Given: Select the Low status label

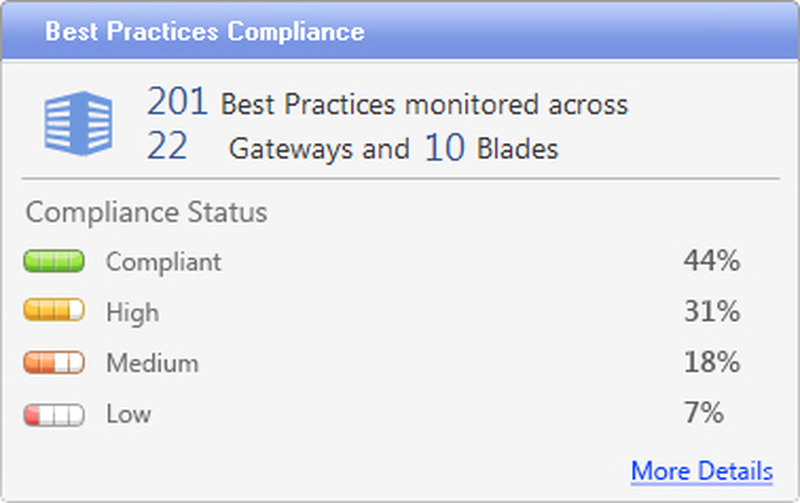Looking at the screenshot, I should [128, 413].
